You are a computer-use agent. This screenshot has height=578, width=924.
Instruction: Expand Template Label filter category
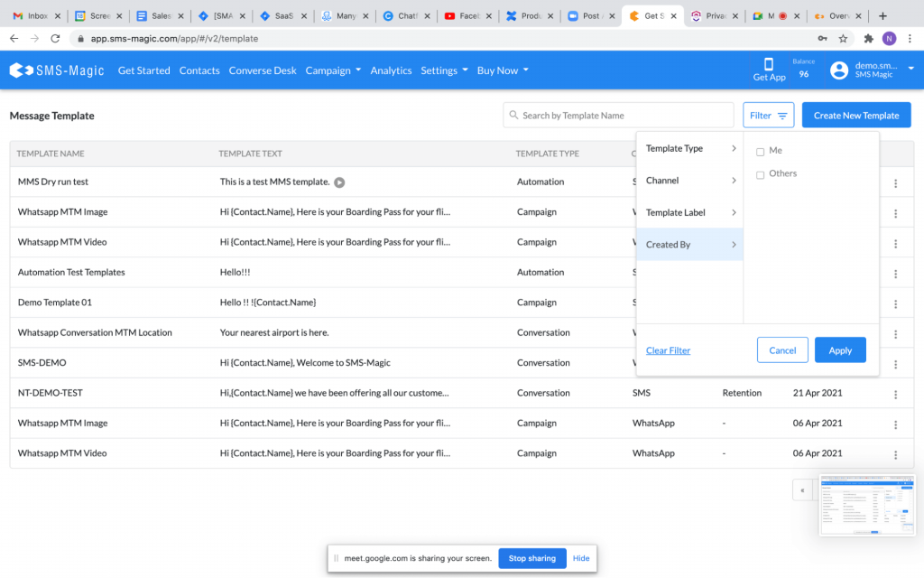coord(689,212)
